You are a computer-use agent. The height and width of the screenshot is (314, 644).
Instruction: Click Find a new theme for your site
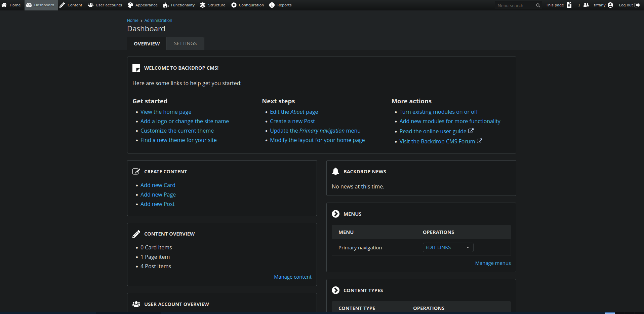[178, 140]
